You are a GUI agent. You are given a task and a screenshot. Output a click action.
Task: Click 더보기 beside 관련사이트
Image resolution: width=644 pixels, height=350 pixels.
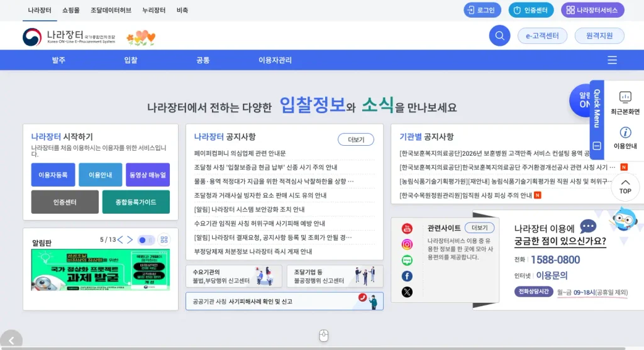click(x=479, y=227)
